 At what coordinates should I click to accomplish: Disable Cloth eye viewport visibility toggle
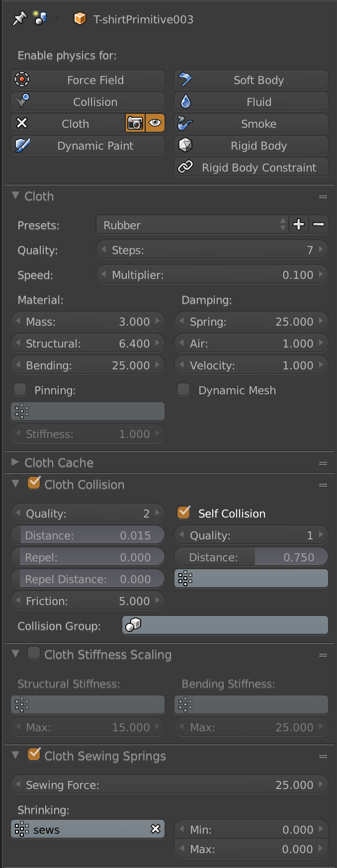(x=154, y=123)
